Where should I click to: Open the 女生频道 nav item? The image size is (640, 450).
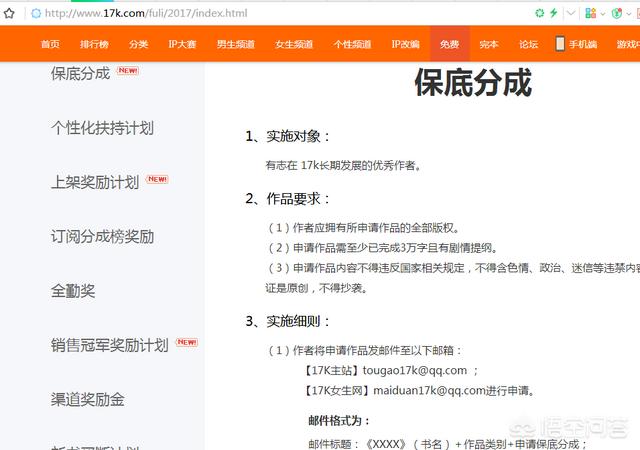[x=294, y=44]
